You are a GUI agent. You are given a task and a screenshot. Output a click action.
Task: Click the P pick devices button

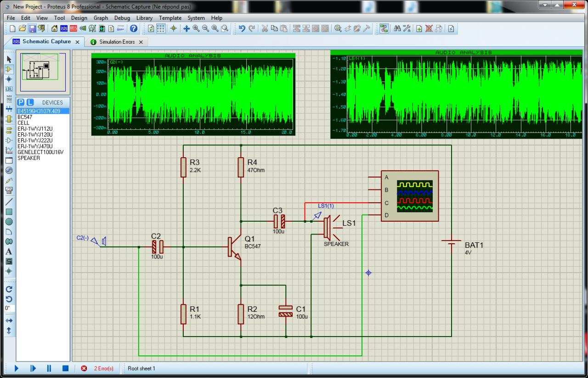(21, 102)
